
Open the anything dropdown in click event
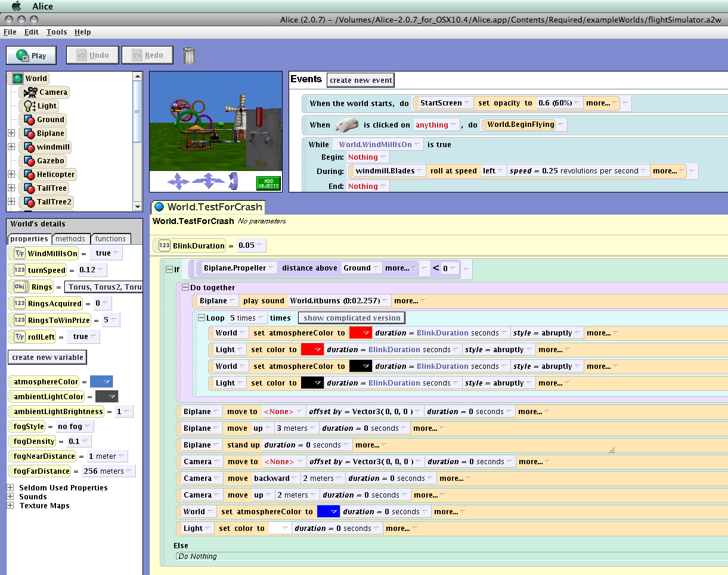click(436, 125)
